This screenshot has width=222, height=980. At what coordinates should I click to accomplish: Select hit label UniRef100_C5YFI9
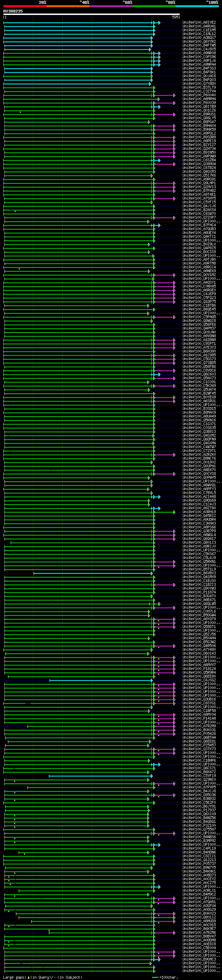[x=199, y=776]
